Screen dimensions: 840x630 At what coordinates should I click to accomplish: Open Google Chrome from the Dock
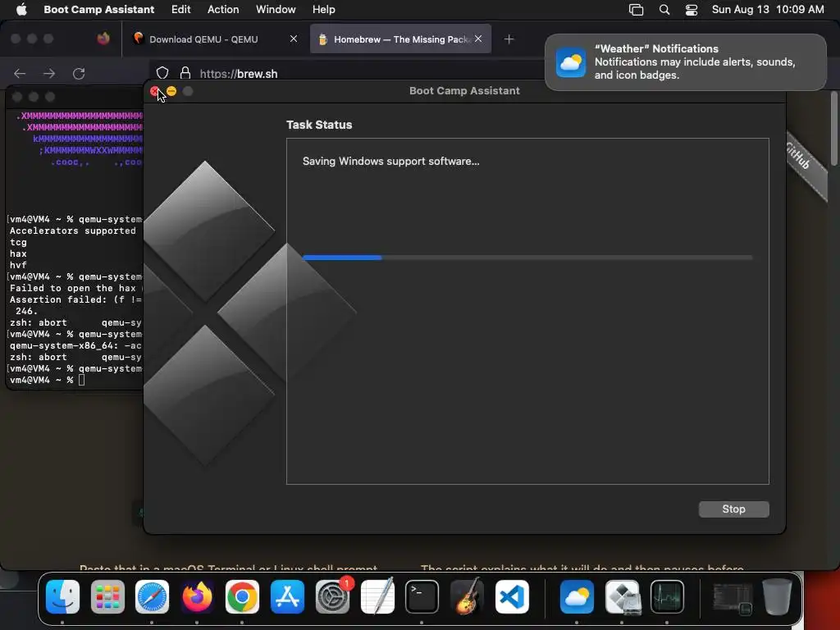point(242,596)
